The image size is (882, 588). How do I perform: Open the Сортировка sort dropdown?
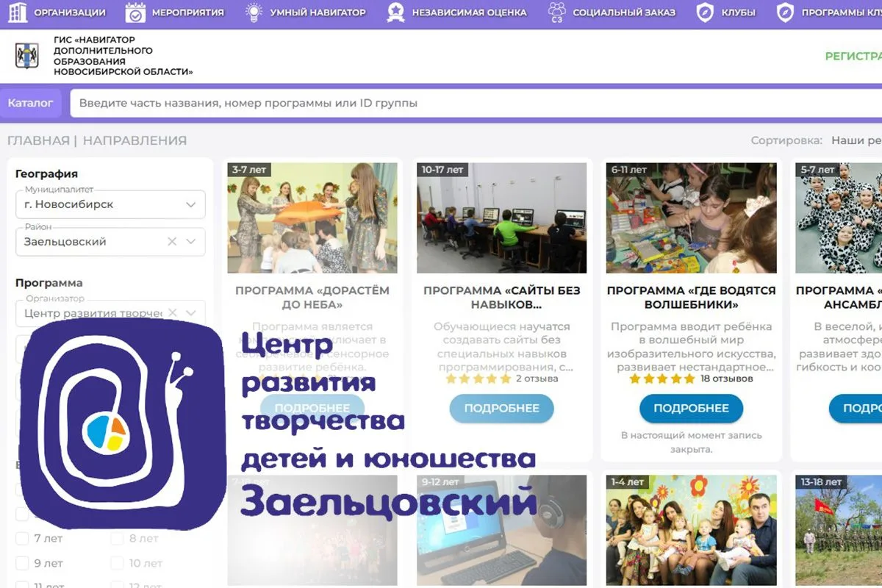pyautogui.click(x=856, y=140)
